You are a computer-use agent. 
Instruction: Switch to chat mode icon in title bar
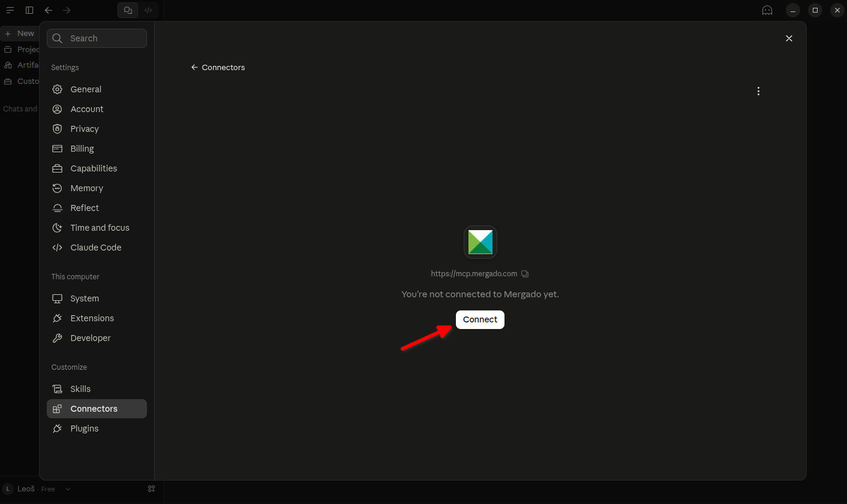(128, 10)
